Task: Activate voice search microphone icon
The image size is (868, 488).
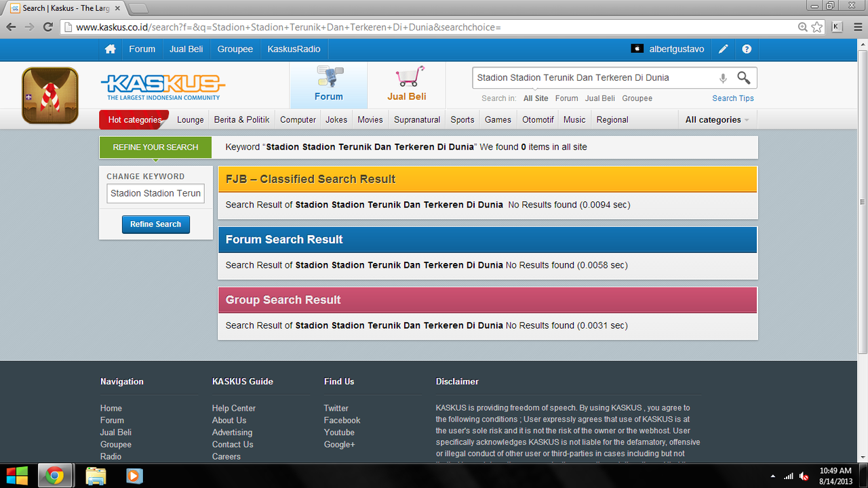Action: [723, 79]
